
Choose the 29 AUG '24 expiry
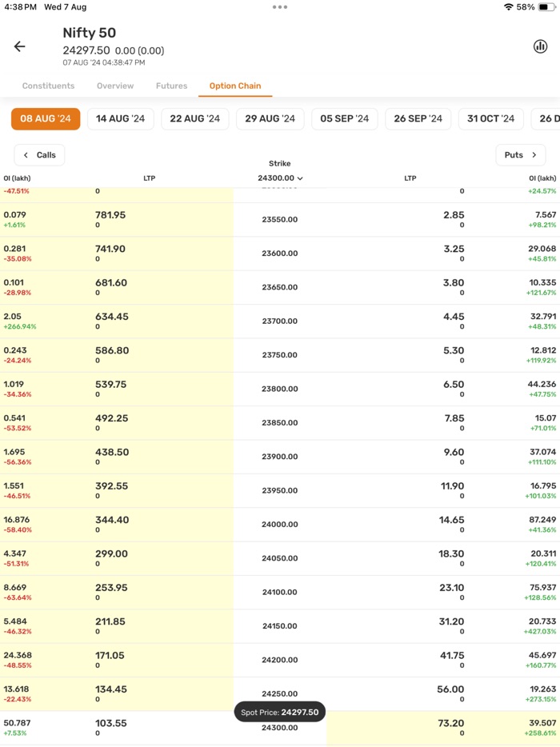click(270, 118)
